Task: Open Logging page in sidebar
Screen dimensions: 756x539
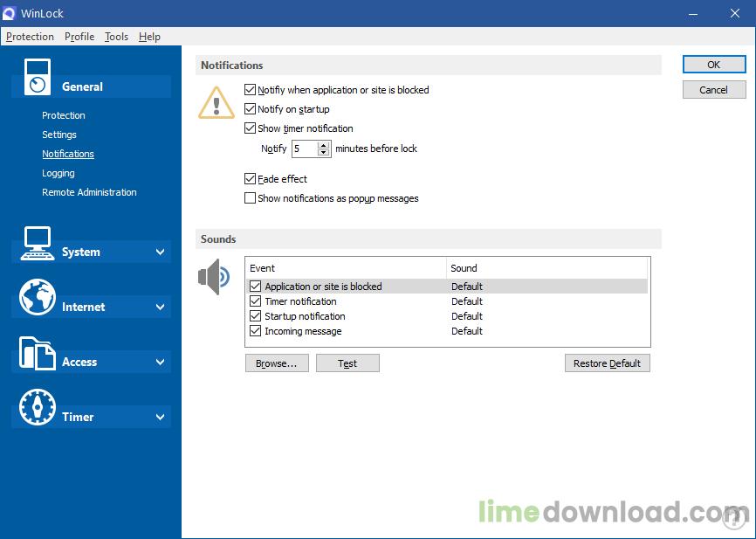Action: click(x=58, y=173)
